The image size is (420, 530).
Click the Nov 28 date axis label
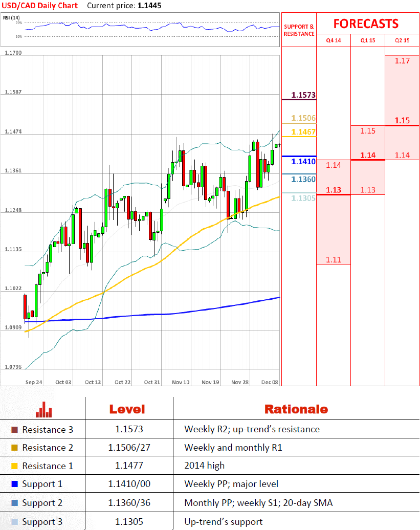(240, 382)
